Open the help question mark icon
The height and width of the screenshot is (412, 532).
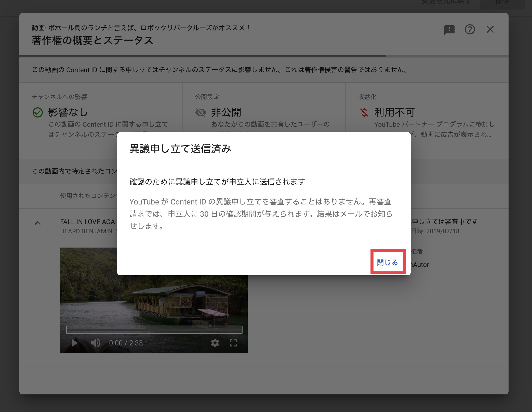(470, 30)
